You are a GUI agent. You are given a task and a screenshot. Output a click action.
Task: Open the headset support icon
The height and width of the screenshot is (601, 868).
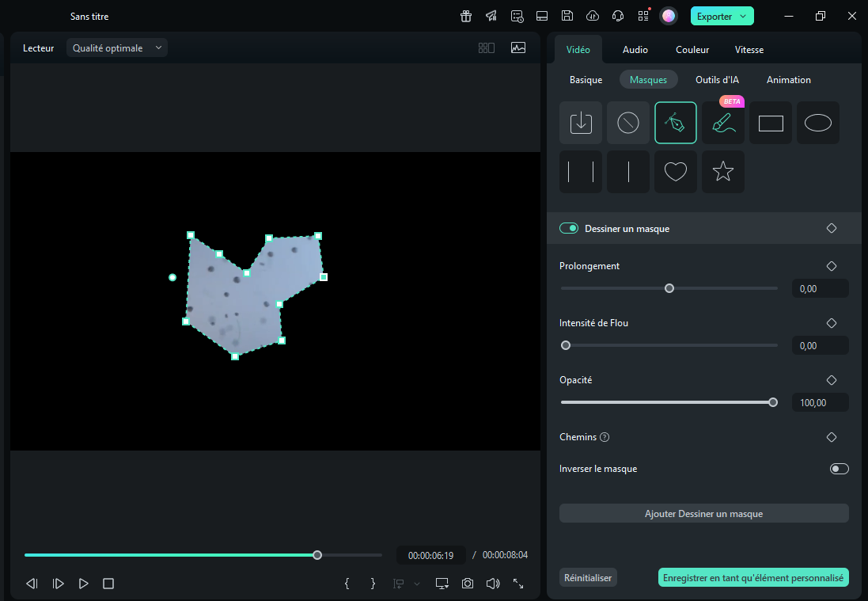(x=618, y=16)
